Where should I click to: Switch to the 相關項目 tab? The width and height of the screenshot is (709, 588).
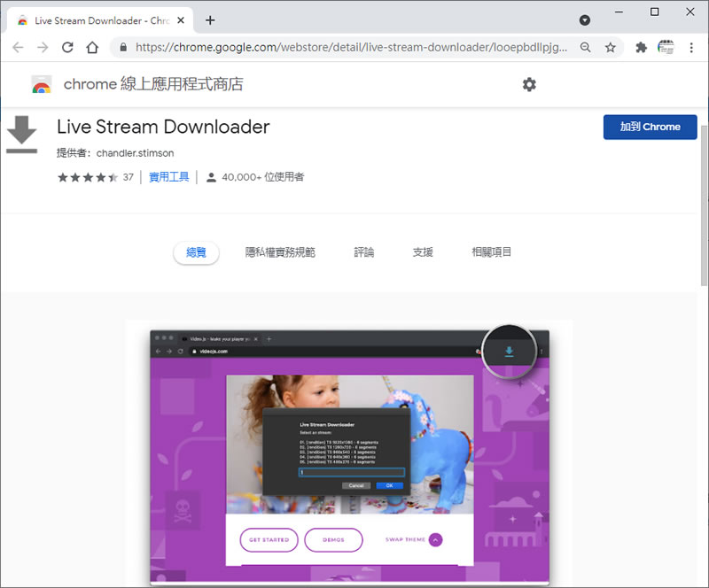pos(492,252)
